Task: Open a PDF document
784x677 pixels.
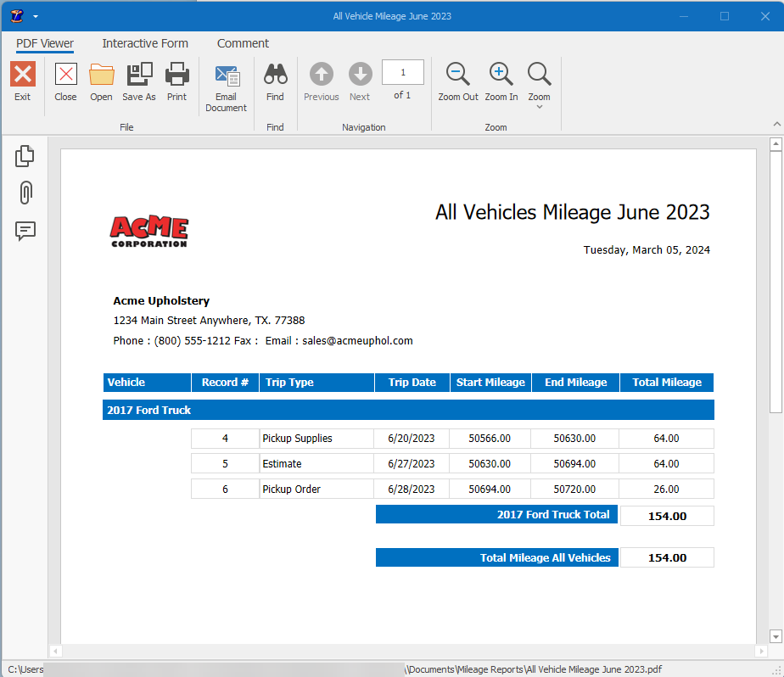Action: (101, 81)
